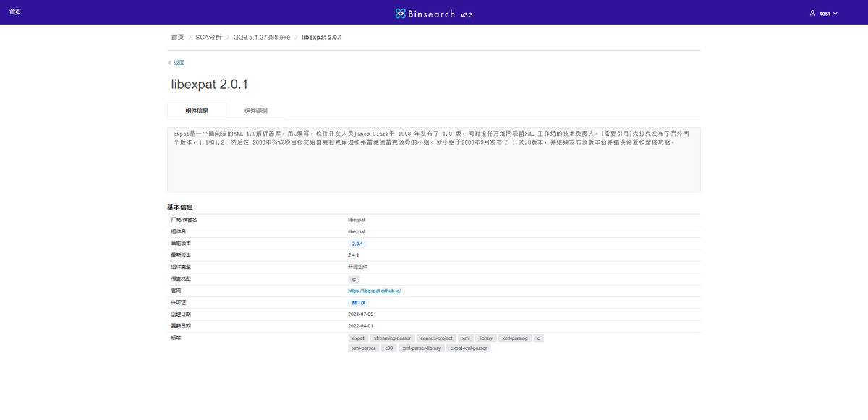Click the census-project tag
Viewport: 868px width, 420px height.
(435, 338)
